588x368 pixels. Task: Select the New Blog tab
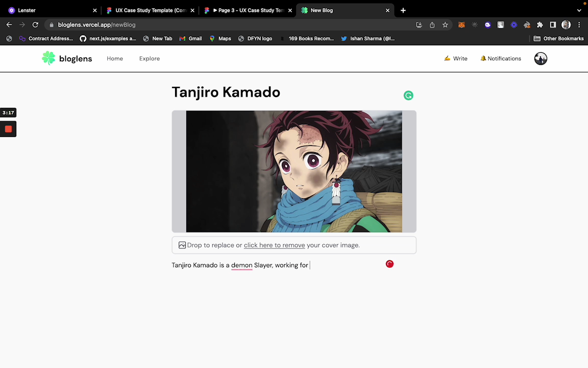tap(345, 11)
